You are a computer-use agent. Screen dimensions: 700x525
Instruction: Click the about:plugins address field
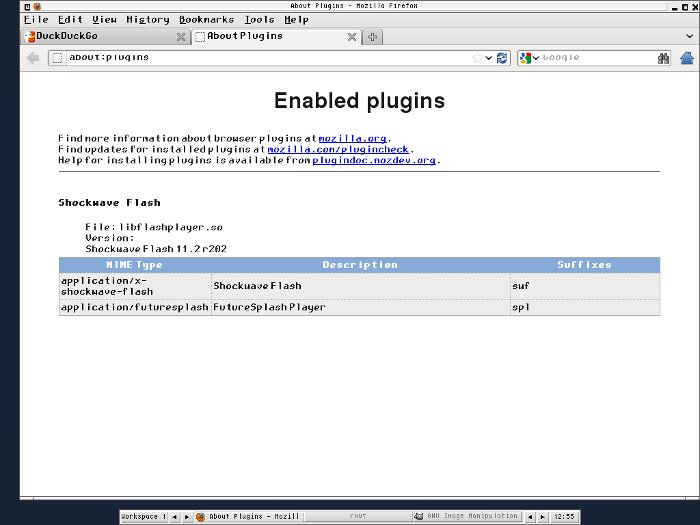(268, 58)
